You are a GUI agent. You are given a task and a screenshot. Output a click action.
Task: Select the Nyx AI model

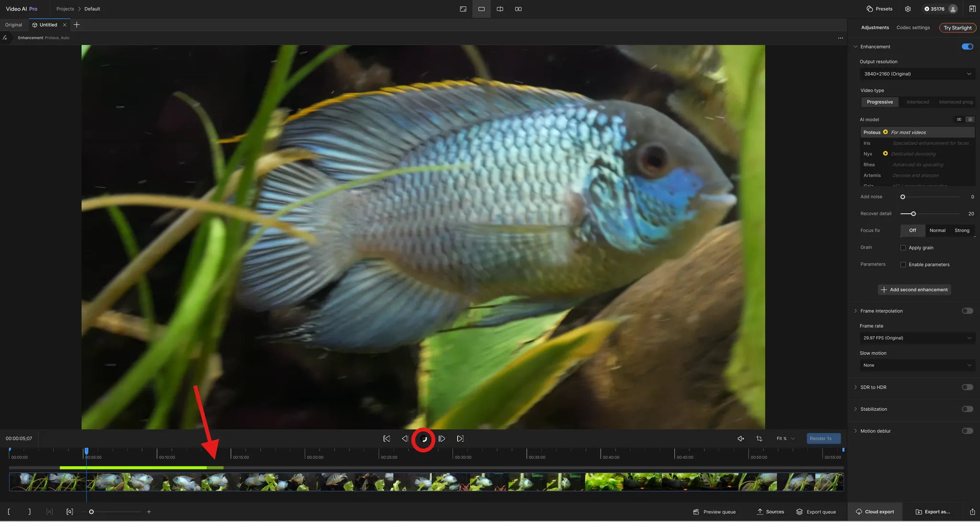[868, 154]
